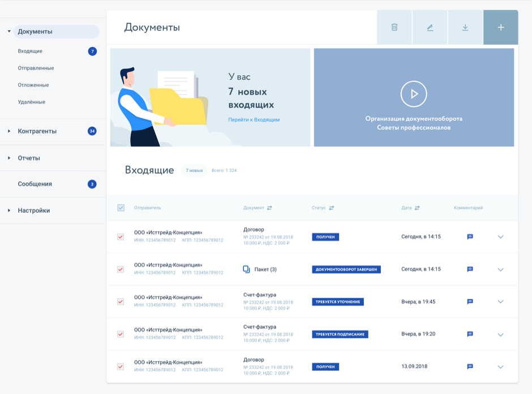This screenshot has height=394, width=532.
Task: Sort by Документ column arrows icon
Action: [269, 208]
